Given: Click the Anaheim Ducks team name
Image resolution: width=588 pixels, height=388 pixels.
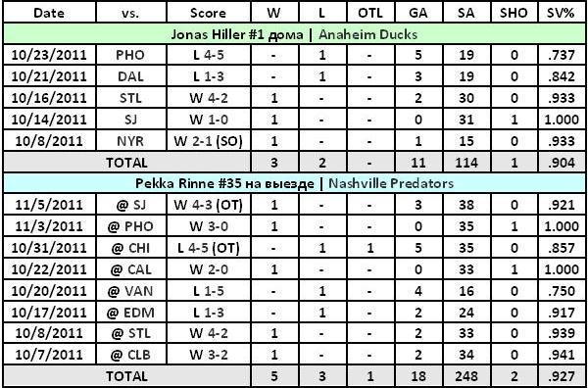Looking at the screenshot, I should click(368, 34).
